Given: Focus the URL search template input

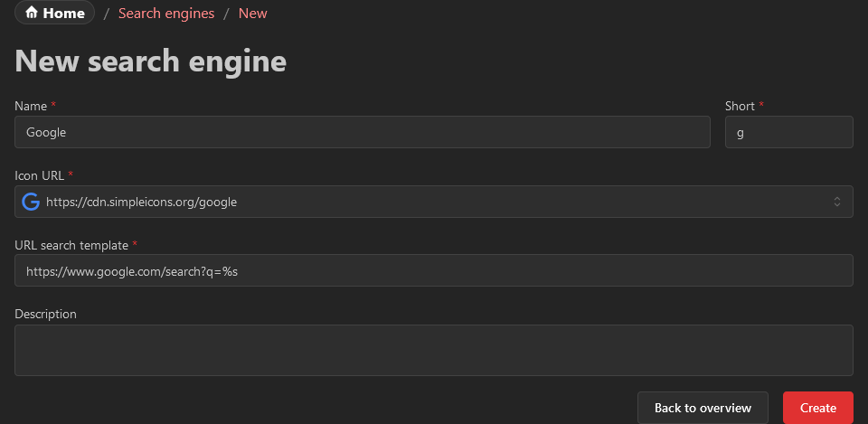Looking at the screenshot, I should point(434,270).
